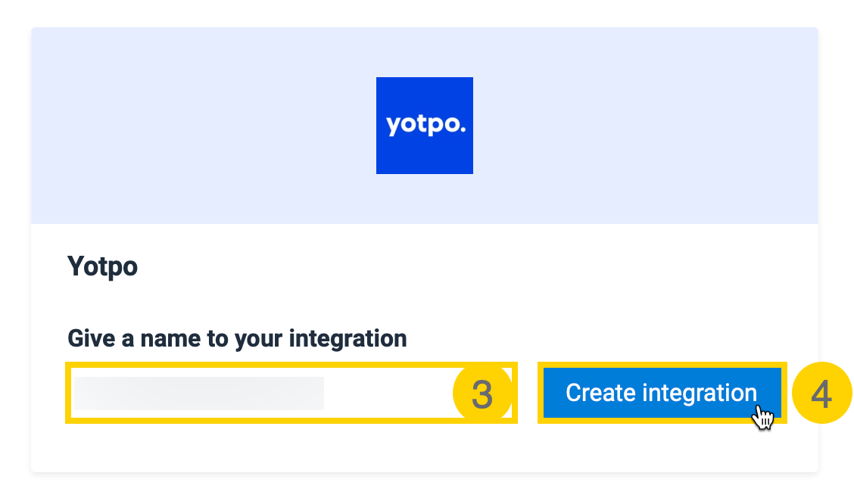Click the "Give a name to your integration" label
The width and height of the screenshot is (854, 504).
(237, 338)
